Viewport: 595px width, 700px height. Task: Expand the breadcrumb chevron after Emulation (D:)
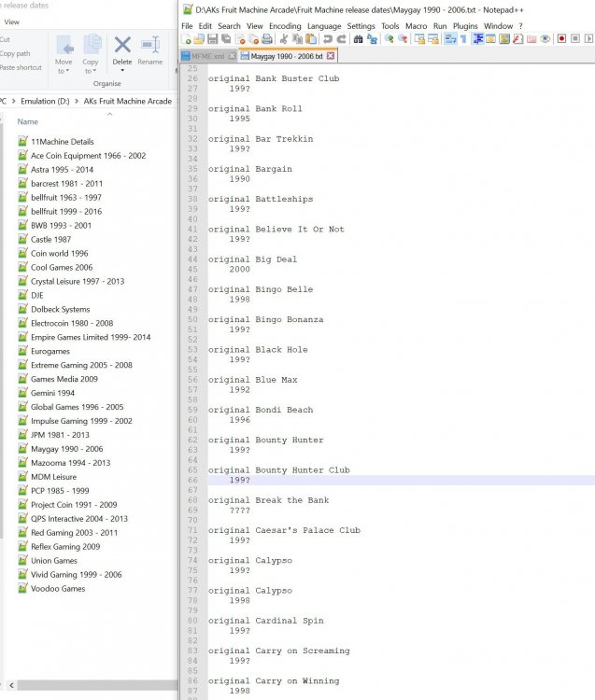77,102
